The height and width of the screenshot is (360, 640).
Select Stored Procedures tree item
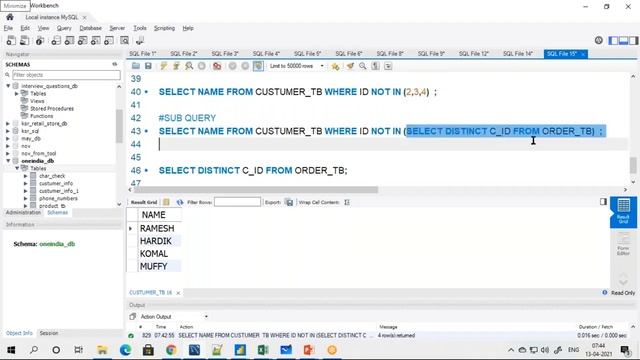(52, 109)
